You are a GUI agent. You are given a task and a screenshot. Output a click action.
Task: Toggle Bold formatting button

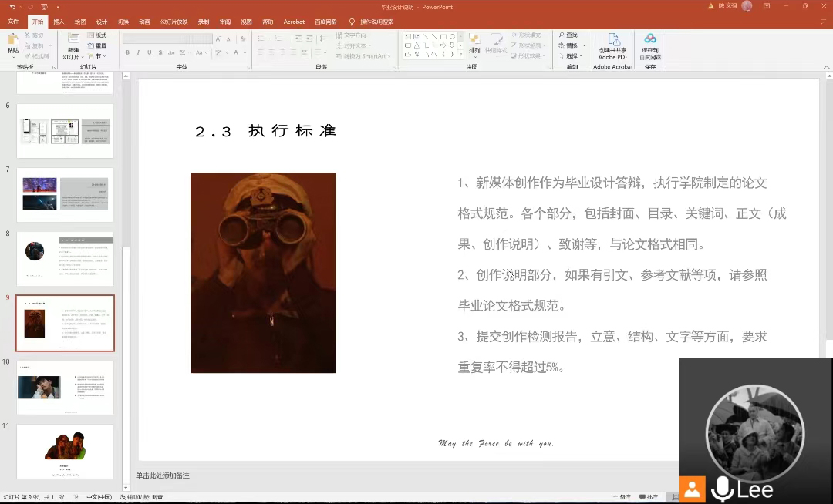point(127,53)
